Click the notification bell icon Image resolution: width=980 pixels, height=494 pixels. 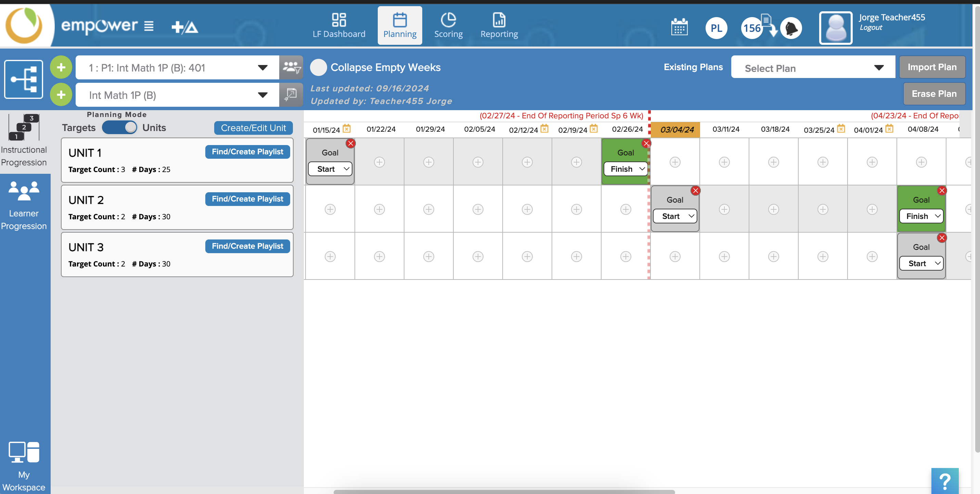coord(791,28)
